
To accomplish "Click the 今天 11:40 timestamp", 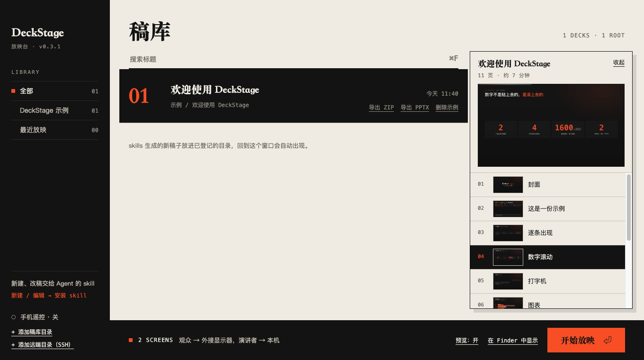I will [x=442, y=94].
